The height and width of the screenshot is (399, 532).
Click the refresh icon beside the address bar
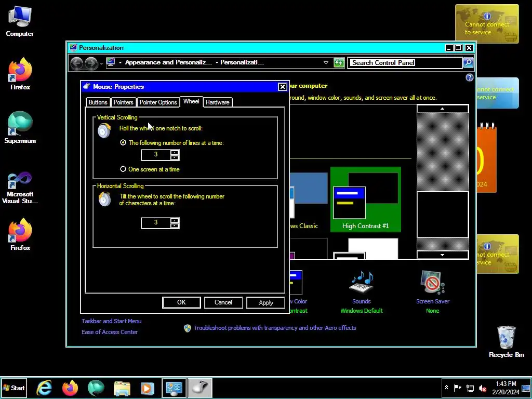tap(339, 63)
